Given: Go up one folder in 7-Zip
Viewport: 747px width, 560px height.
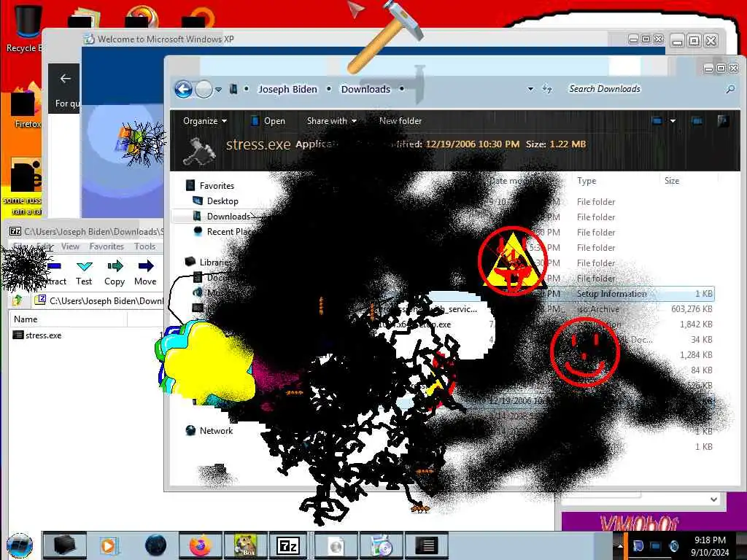Looking at the screenshot, I should pyautogui.click(x=18, y=300).
